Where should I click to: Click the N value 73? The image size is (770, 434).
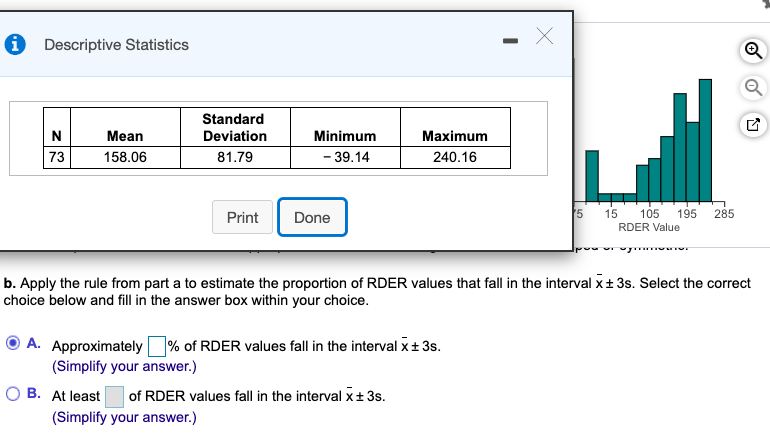(56, 157)
